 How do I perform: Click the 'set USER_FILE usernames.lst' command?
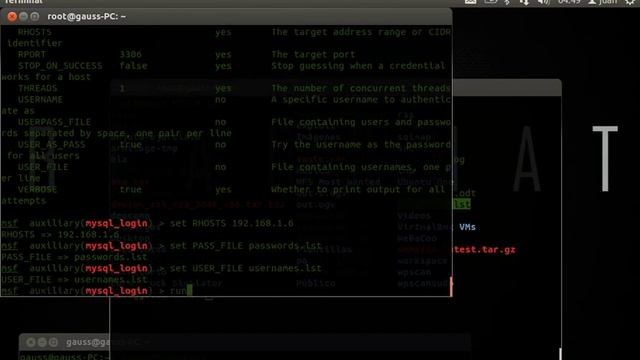click(246, 268)
